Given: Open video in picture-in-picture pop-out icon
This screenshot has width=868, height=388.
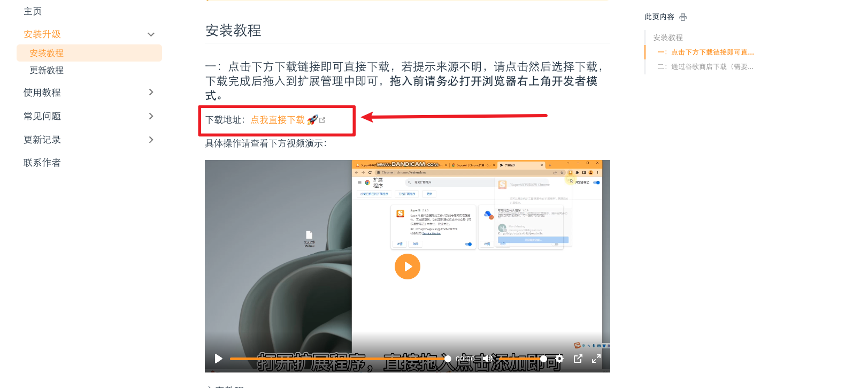Looking at the screenshot, I should point(578,359).
